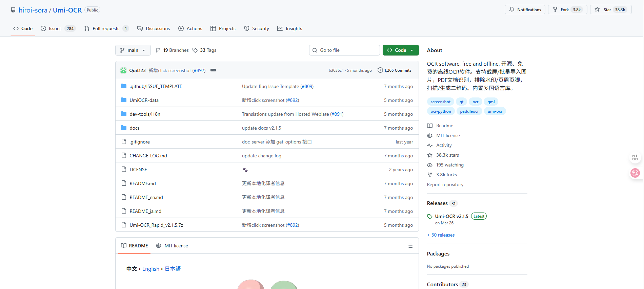Open the Insights tab
Viewport: 644px width, 289px height.
(290, 28)
